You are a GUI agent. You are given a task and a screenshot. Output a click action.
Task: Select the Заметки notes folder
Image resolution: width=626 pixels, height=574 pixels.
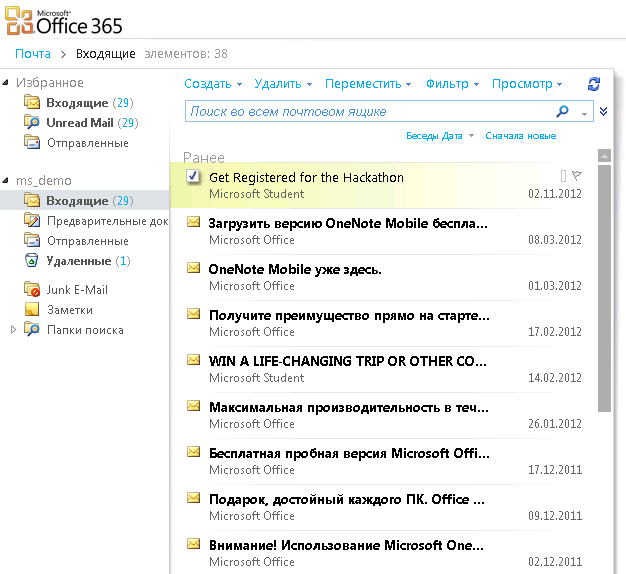pos(70,310)
